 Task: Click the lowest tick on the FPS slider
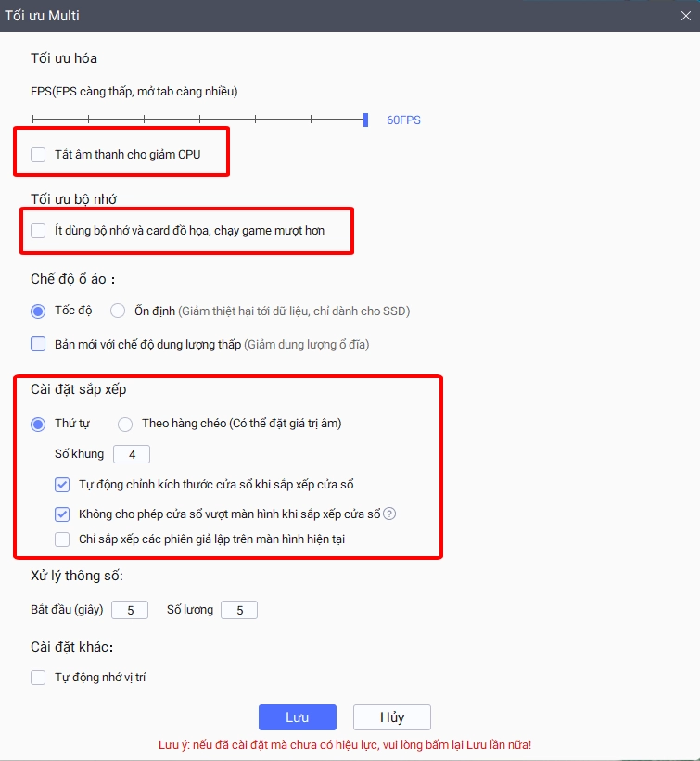tap(32, 119)
